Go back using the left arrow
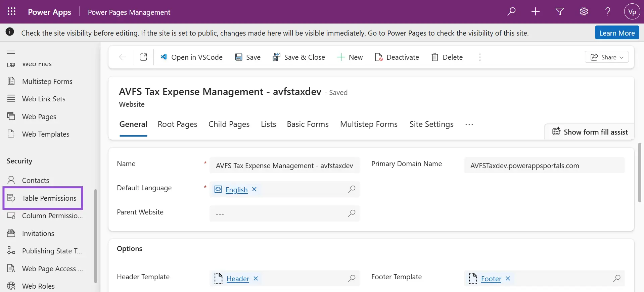 123,57
